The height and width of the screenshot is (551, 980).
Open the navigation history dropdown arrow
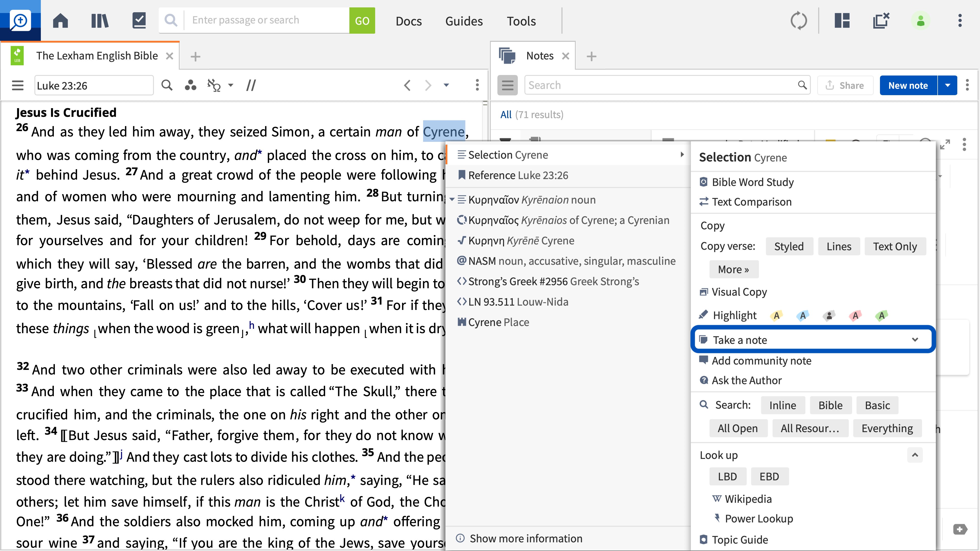click(x=446, y=85)
